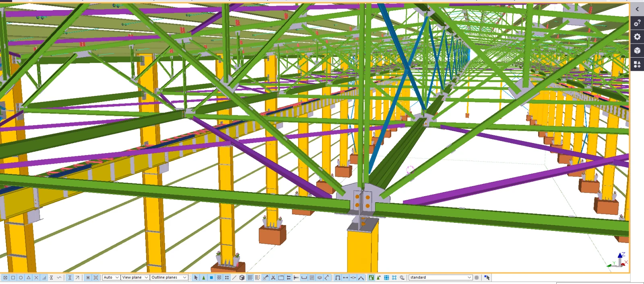Click the Select welds switch
The width and height of the screenshot is (644, 284).
[266, 278]
